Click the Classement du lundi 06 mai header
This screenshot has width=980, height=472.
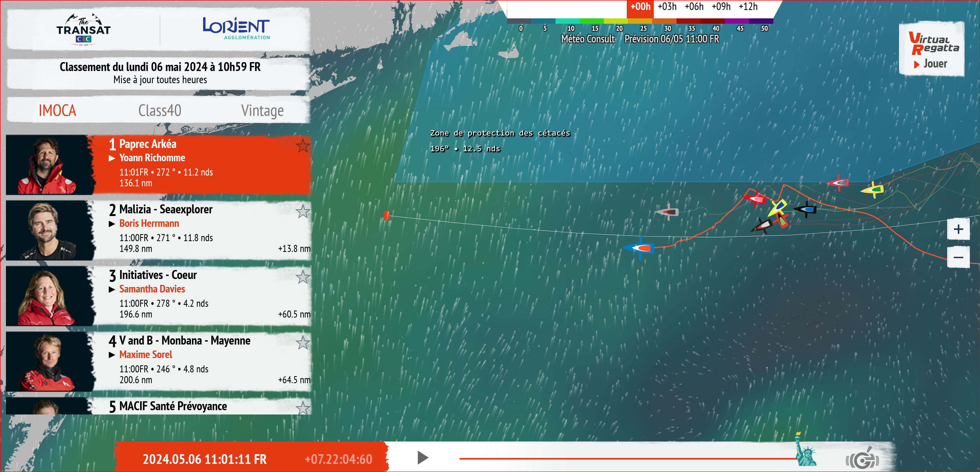[x=160, y=67]
